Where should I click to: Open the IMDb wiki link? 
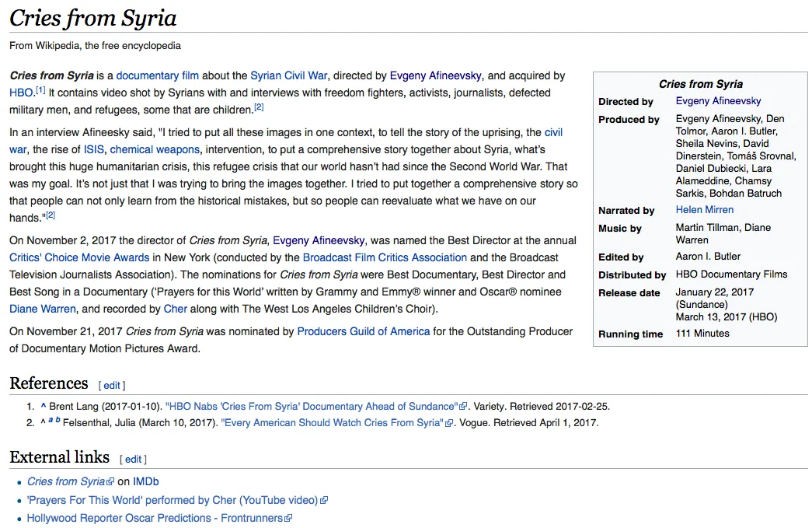coord(145,482)
